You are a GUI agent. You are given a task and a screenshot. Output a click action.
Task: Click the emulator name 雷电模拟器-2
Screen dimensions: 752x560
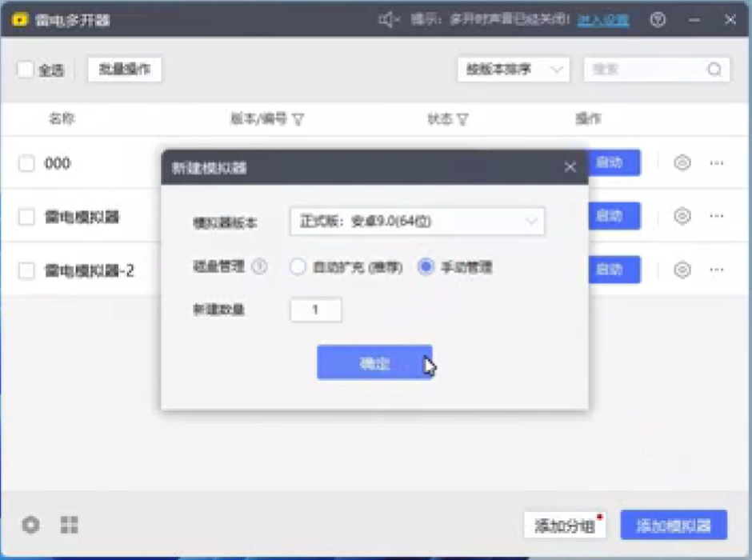90,270
